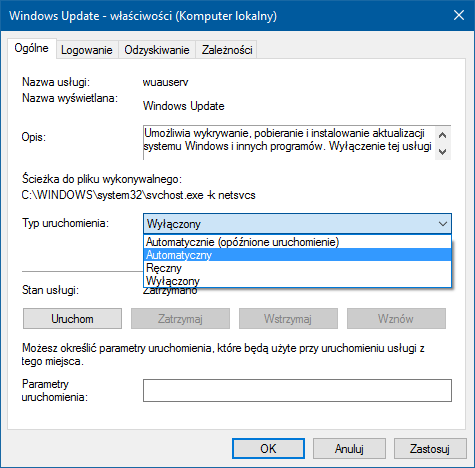
Task: Choose Automatyczny startup type
Action: 297,255
